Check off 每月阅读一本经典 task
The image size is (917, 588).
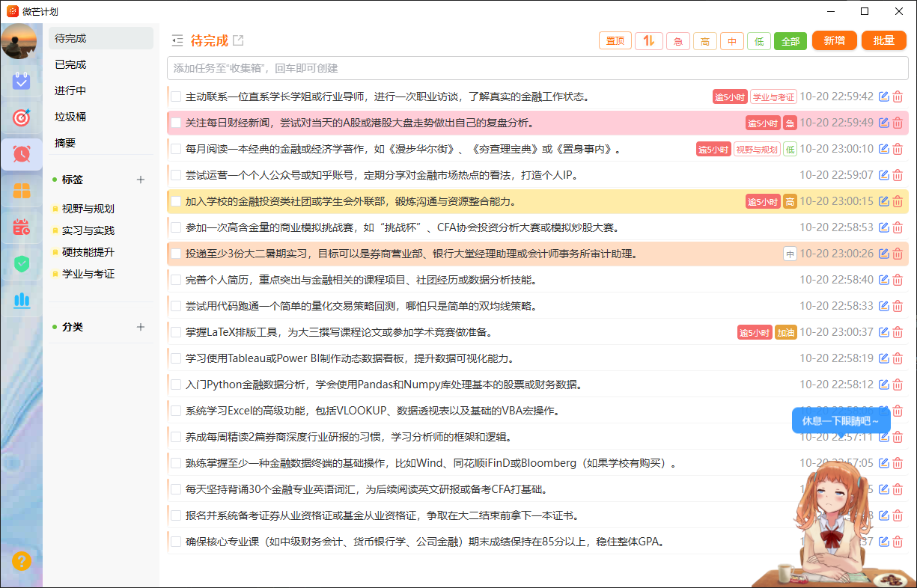pos(176,149)
